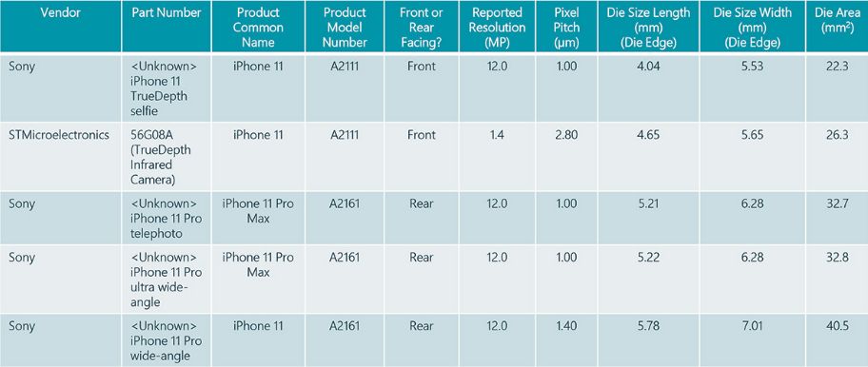Select the iPhone 11 Pro wide-angle cell
Screen dimensions: 868x367
click(x=166, y=340)
